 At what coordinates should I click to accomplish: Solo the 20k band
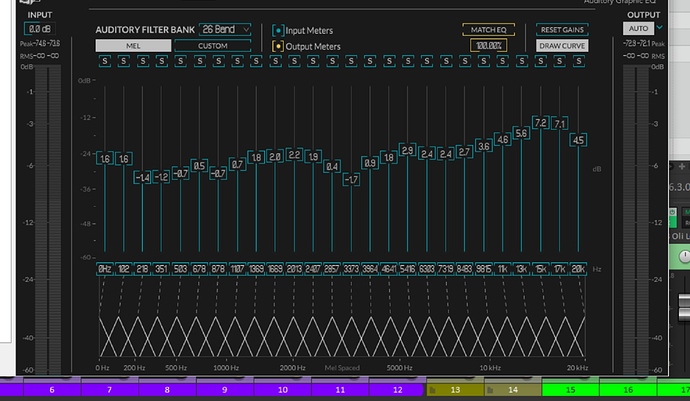[x=579, y=61]
